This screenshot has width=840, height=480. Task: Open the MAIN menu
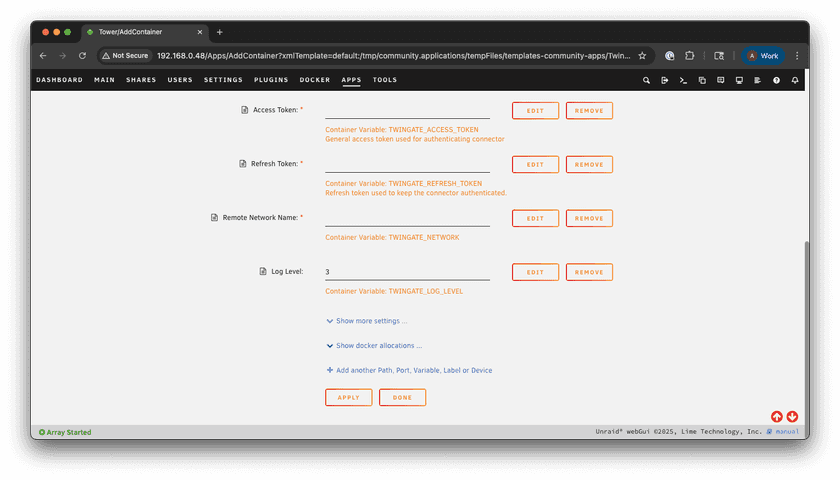coord(104,80)
